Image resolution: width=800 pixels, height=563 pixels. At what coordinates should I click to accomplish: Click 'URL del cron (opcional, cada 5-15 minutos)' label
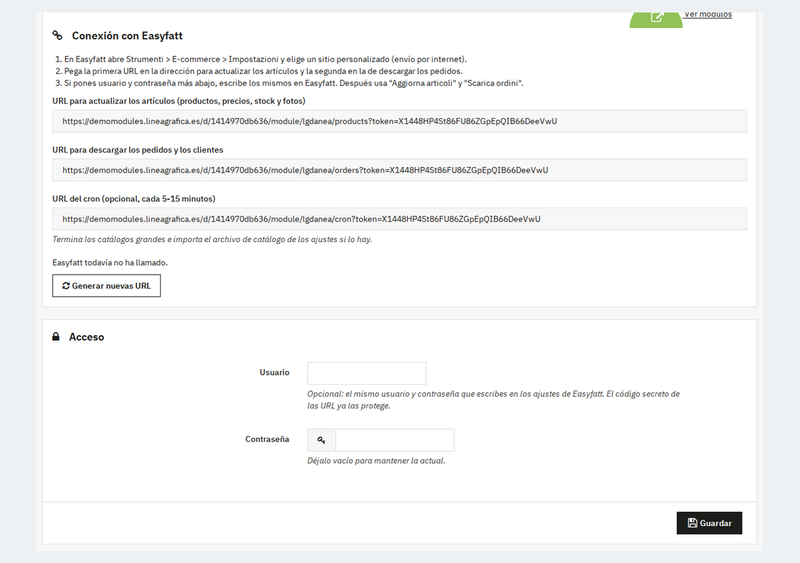(x=134, y=199)
